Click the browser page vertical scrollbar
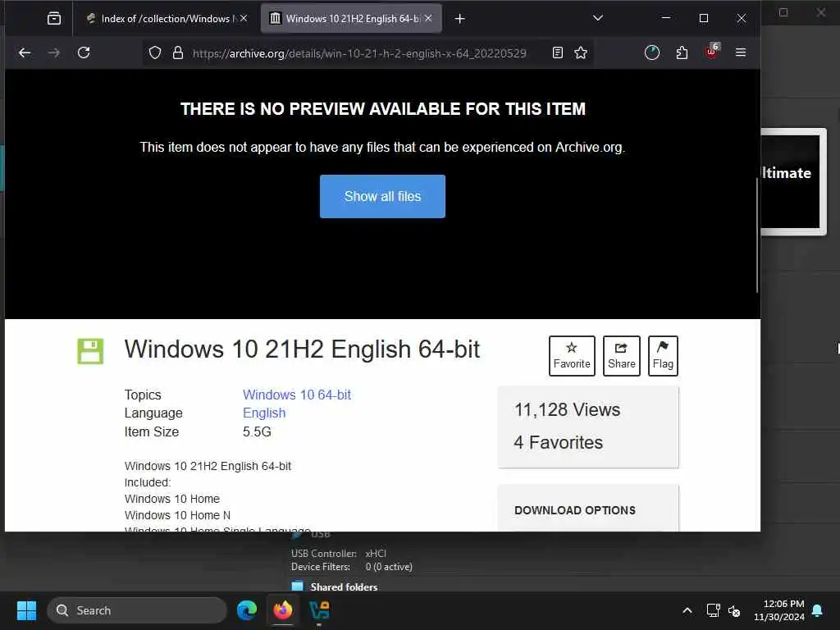 [x=757, y=235]
